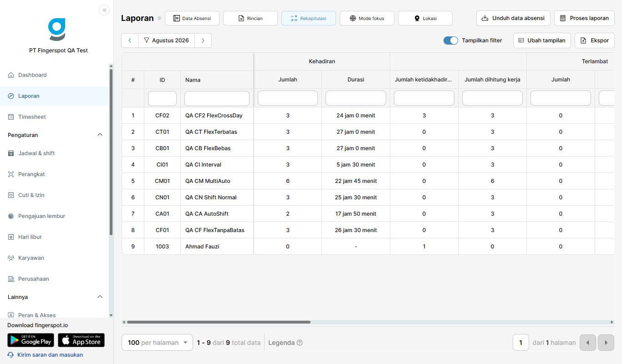Viewport: 622px width, 364px height.
Task: Click the Kehadiran Durasi filter field
Action: pyautogui.click(x=356, y=98)
